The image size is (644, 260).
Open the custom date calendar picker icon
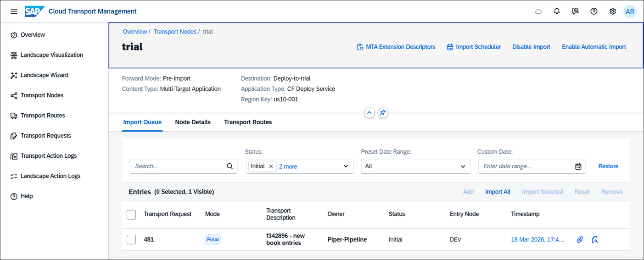[578, 166]
